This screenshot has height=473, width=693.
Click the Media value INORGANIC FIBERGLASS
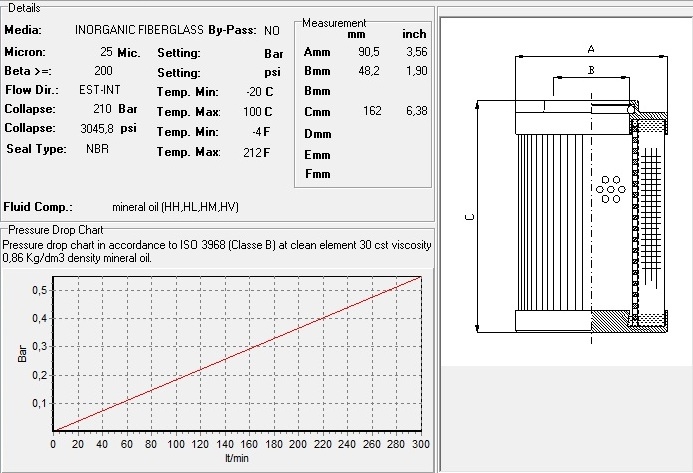point(139,30)
